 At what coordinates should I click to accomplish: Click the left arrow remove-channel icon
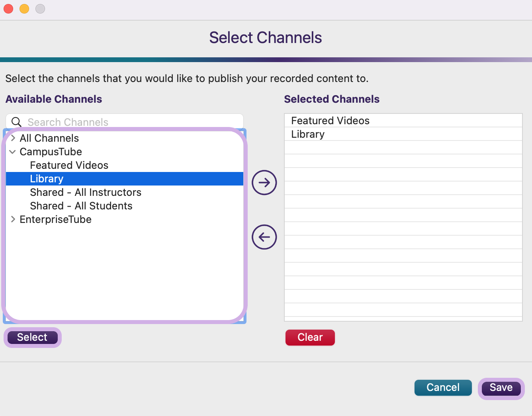pos(264,237)
